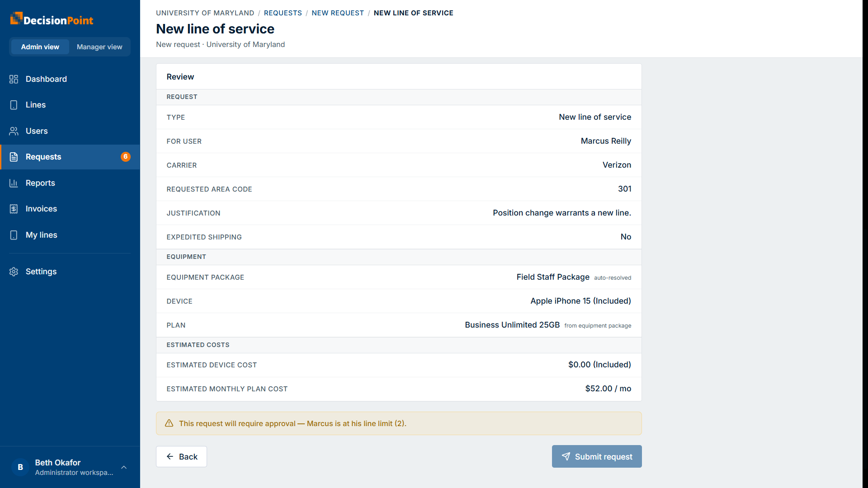Open Lines in the sidebar
The width and height of the screenshot is (868, 488).
point(70,105)
